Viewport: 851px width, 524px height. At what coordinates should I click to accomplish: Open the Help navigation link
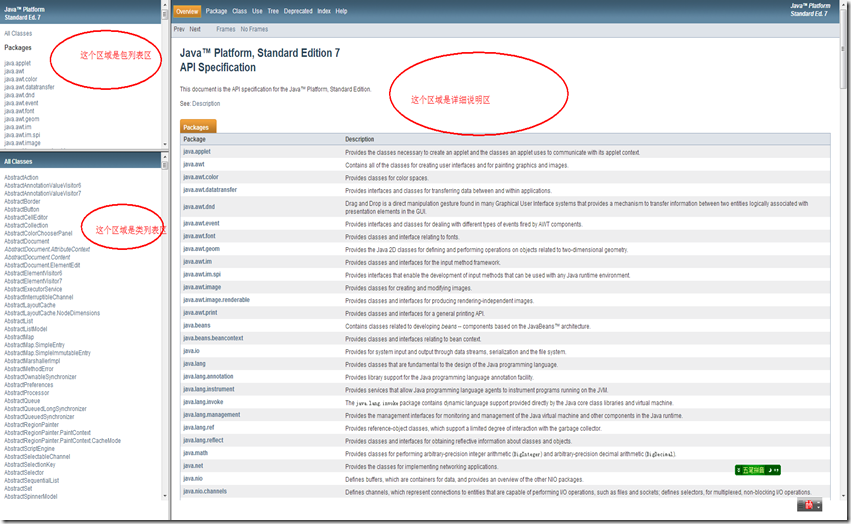pyautogui.click(x=341, y=11)
